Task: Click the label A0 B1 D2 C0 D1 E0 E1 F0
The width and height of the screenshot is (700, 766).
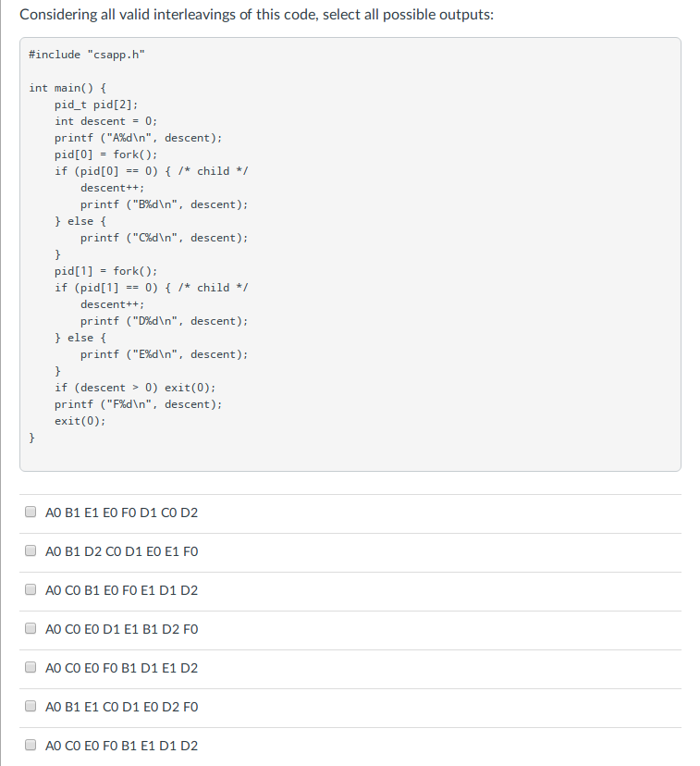Action: point(128,550)
